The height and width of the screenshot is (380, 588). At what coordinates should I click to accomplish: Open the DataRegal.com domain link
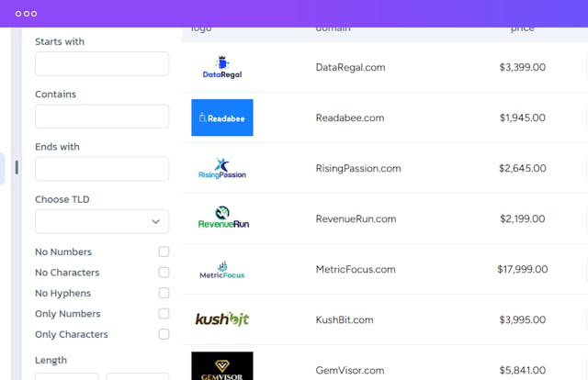coord(350,67)
